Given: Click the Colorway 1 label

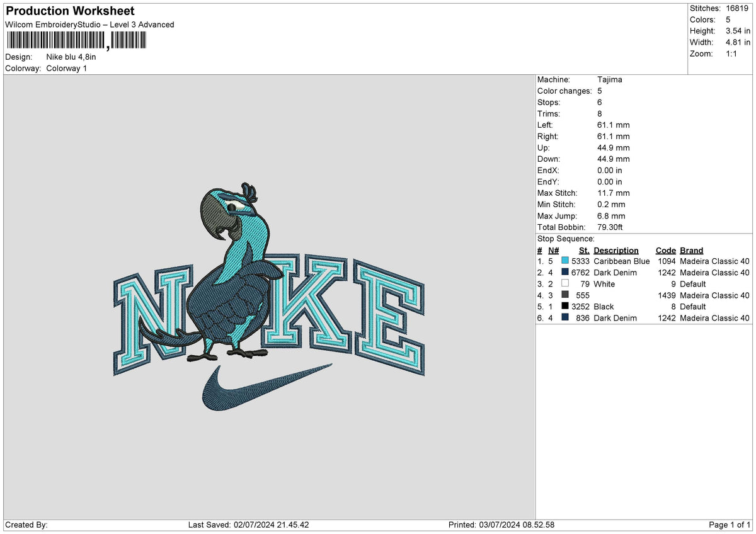Looking at the screenshot, I should (67, 69).
